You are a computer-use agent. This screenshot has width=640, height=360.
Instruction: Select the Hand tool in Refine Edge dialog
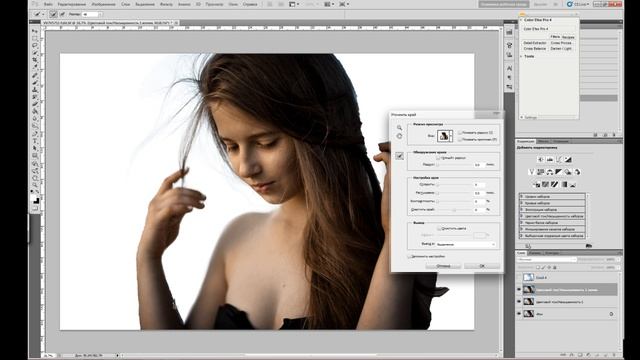pos(399,136)
